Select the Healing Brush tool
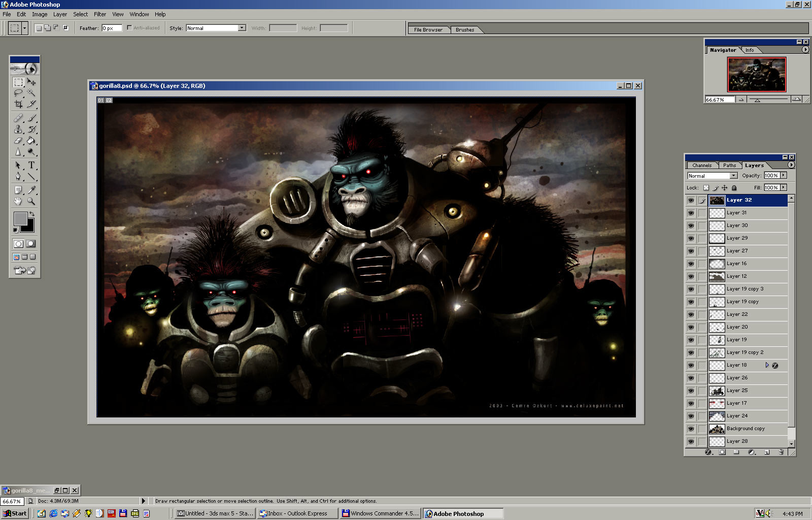This screenshot has height=520, width=812. [x=19, y=118]
